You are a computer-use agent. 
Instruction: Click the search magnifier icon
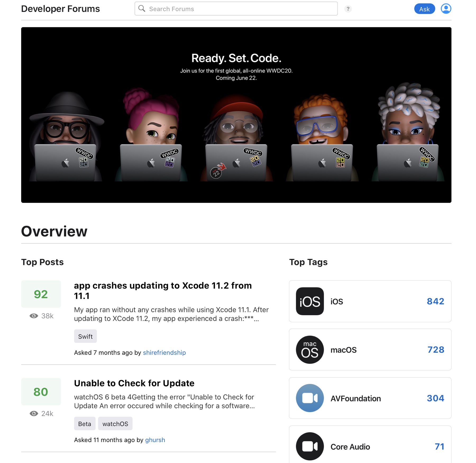pyautogui.click(x=142, y=8)
